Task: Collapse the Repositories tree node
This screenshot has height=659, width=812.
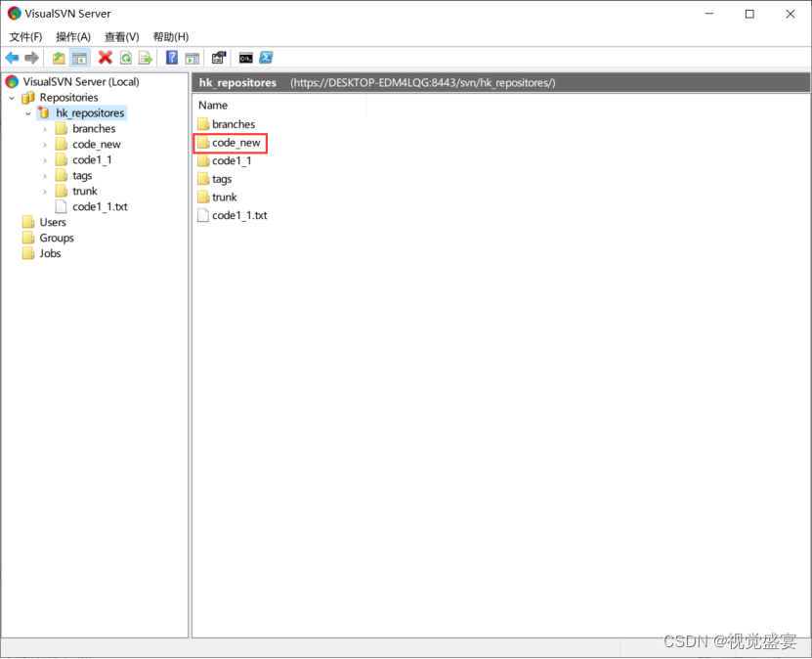Action: pos(12,98)
